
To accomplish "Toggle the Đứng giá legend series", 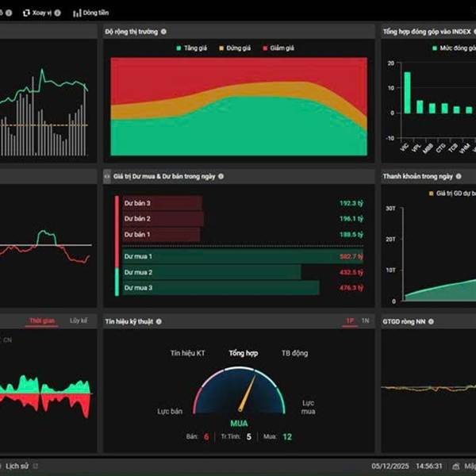I will pyautogui.click(x=235, y=48).
